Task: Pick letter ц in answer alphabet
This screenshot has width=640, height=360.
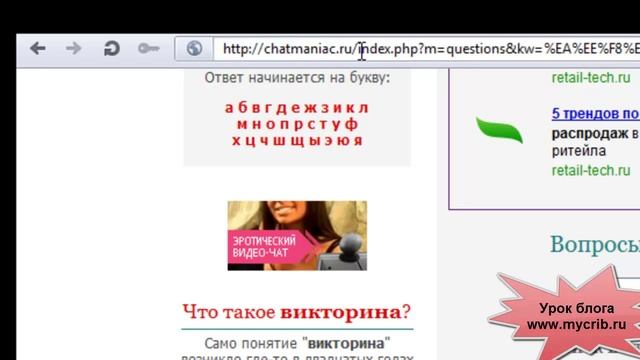Action: 251,142
